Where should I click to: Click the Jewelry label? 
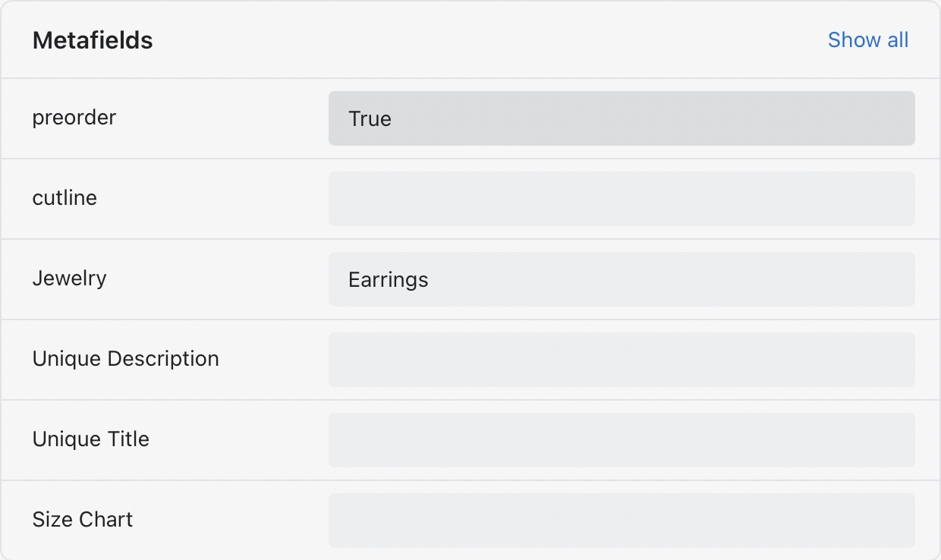point(69,278)
